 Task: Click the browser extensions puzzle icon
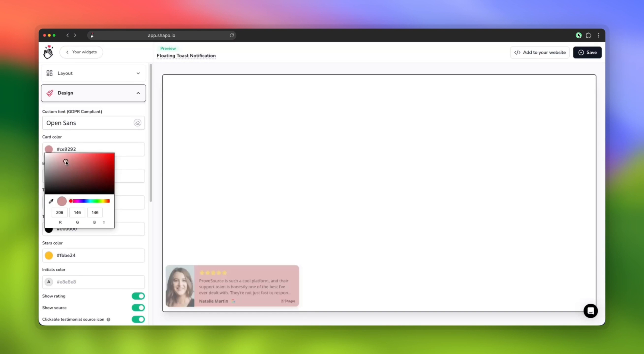click(x=588, y=35)
